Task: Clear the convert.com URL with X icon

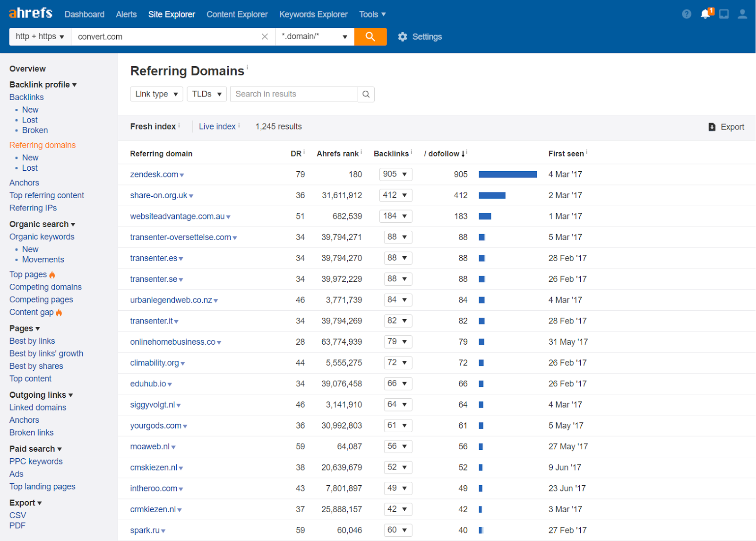Action: point(265,37)
